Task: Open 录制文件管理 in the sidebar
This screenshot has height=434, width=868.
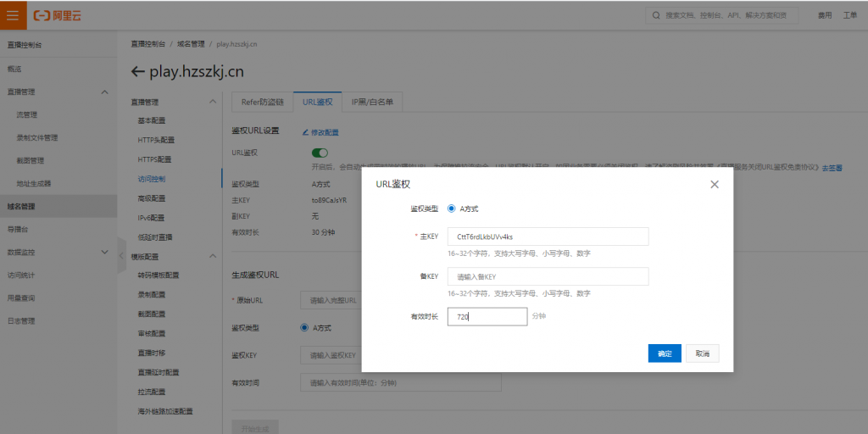Action: click(x=37, y=138)
